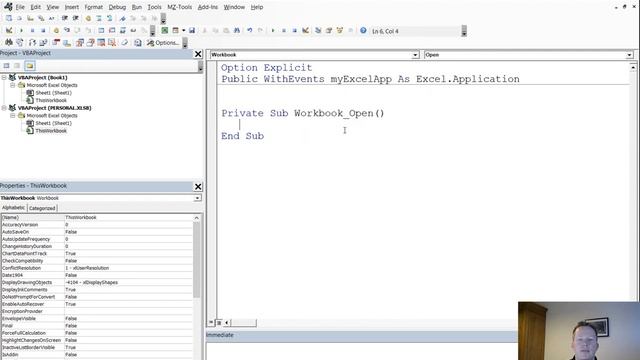Collapse the VBAProject (PERSONAL.XLSB) tree node
The height and width of the screenshot is (360, 640).
pyautogui.click(x=4, y=108)
